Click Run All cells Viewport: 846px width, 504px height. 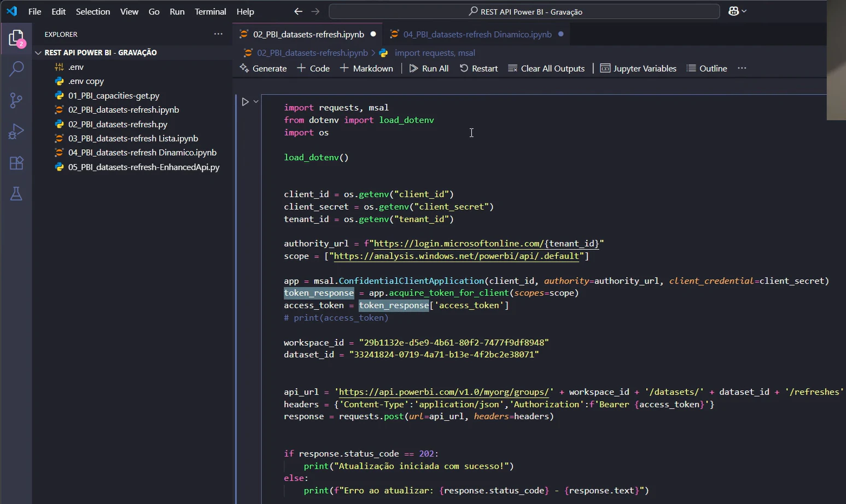pyautogui.click(x=429, y=68)
